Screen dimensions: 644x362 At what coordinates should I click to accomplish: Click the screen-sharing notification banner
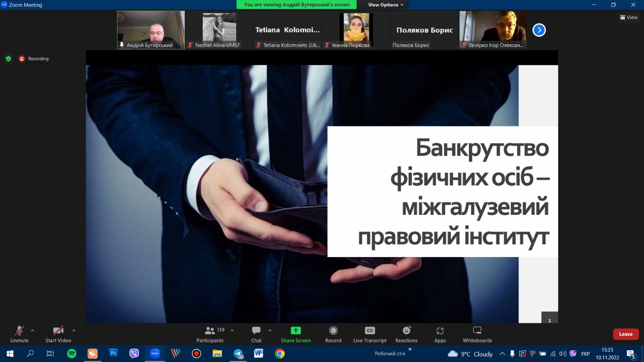pos(297,5)
